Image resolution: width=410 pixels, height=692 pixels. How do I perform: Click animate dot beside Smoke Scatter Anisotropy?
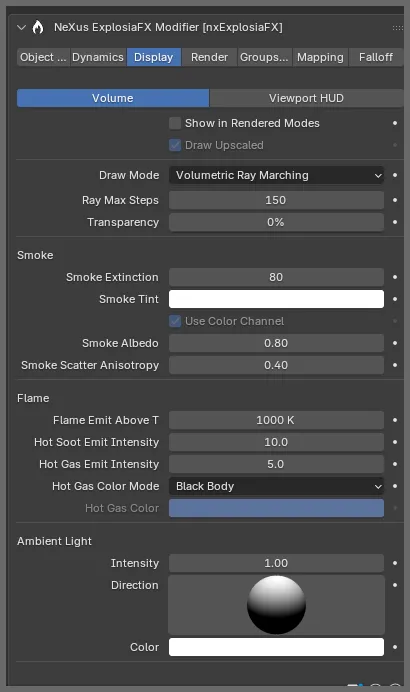point(395,365)
